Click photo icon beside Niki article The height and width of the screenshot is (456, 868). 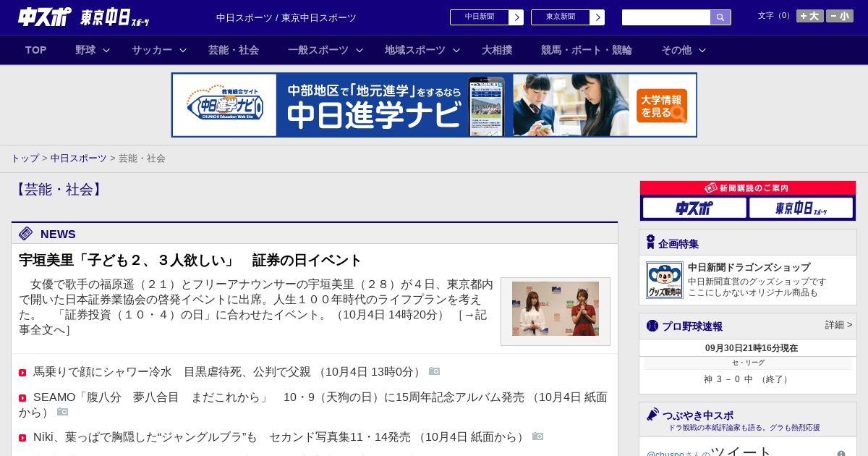coord(537,436)
